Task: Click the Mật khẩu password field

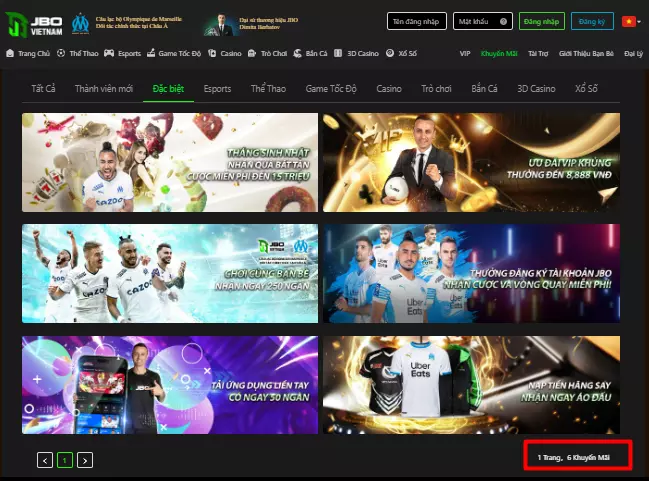Action: (x=483, y=21)
